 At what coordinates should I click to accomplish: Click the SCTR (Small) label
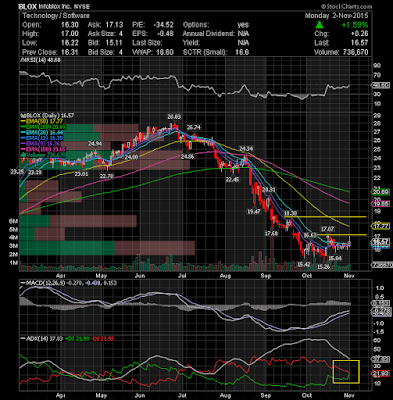[x=205, y=52]
